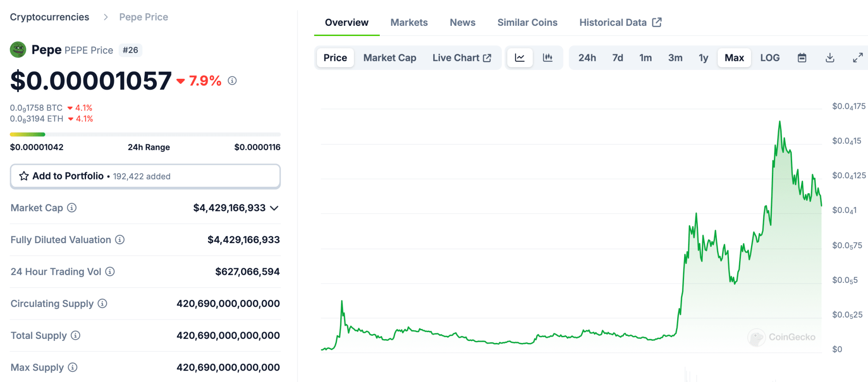Click the 192,422 added text
This screenshot has height=382, width=868.
pyautogui.click(x=142, y=176)
